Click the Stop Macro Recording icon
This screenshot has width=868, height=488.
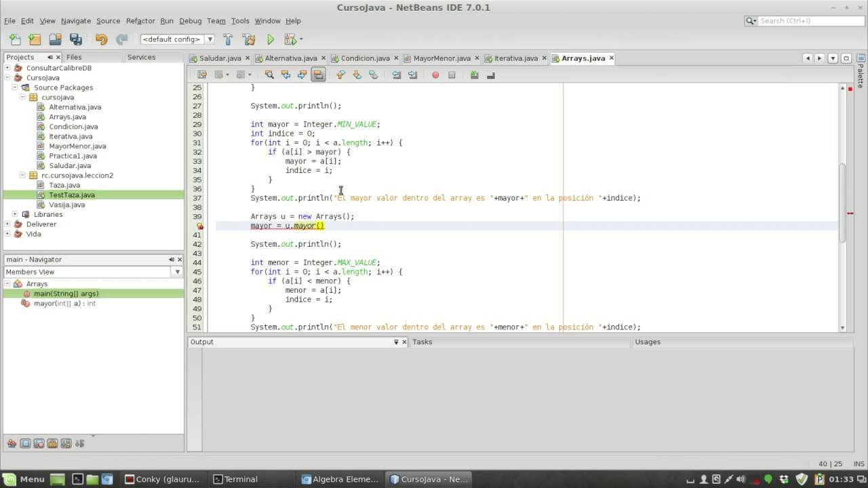pos(452,75)
